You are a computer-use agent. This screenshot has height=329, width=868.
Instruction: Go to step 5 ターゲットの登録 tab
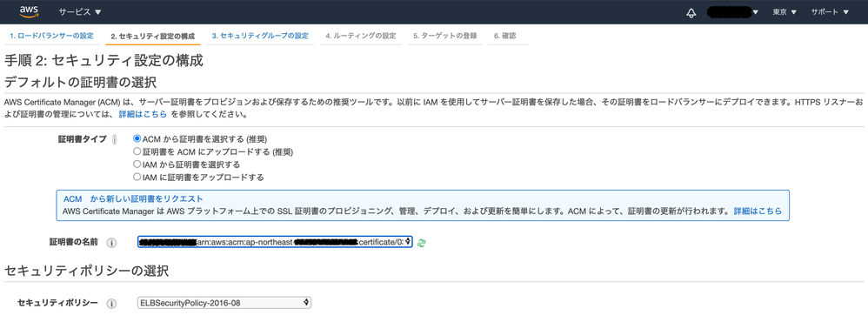[x=445, y=36]
